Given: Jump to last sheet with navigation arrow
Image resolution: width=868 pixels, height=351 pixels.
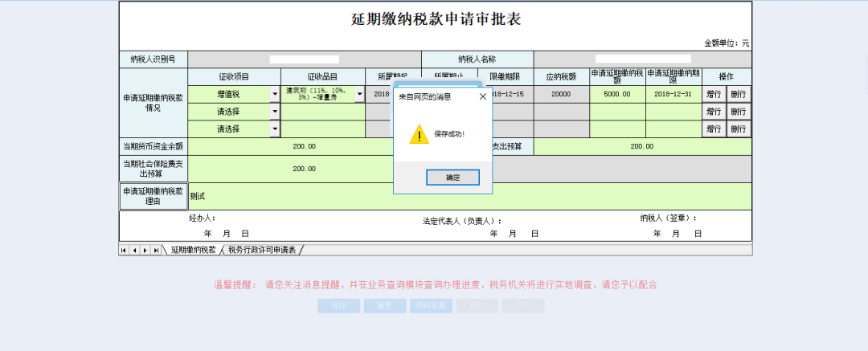Looking at the screenshot, I should [x=156, y=251].
